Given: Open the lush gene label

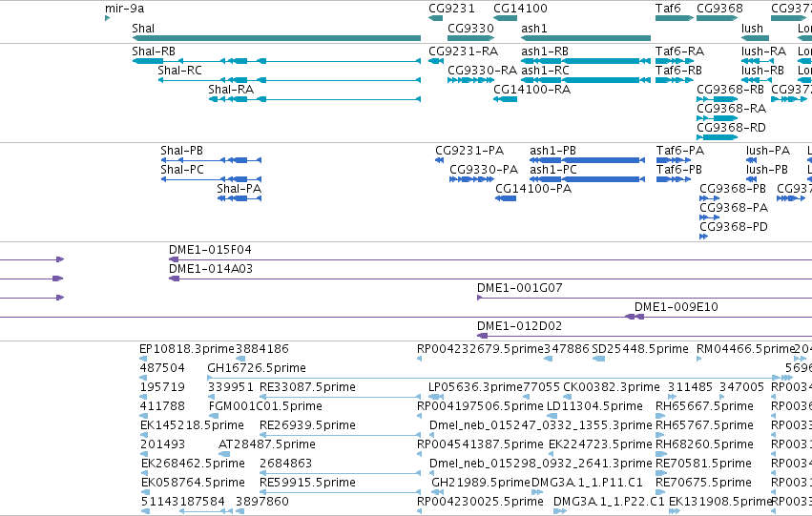Looking at the screenshot, I should click(x=752, y=29).
